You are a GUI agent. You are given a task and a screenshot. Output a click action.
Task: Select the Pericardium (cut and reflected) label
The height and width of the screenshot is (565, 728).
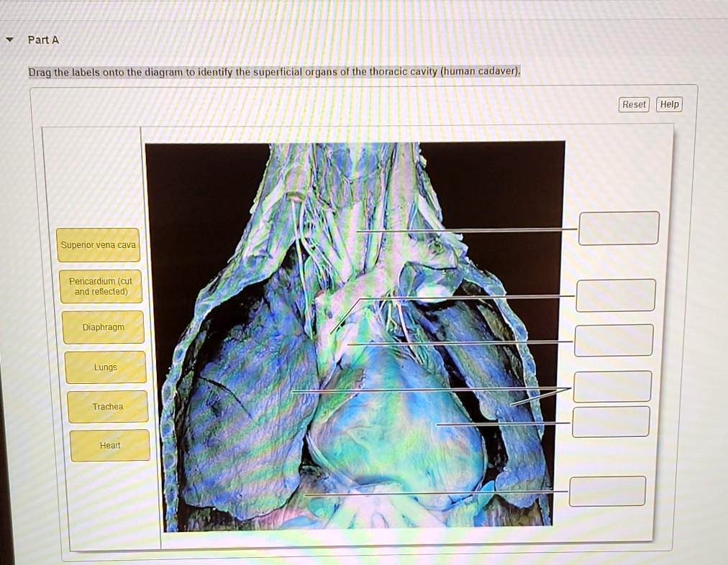pyautogui.click(x=101, y=286)
